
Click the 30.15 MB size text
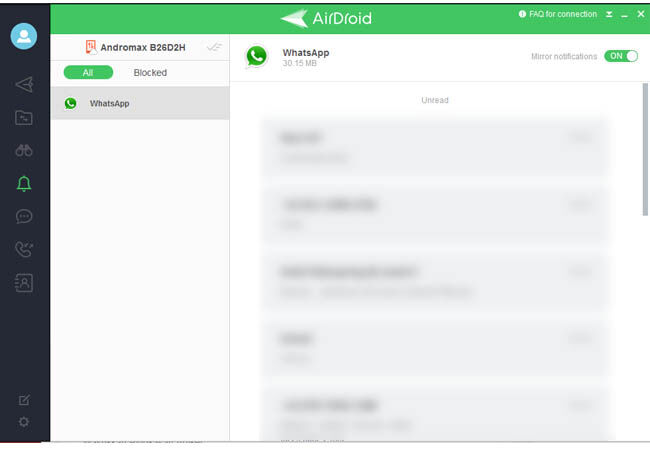(x=299, y=63)
